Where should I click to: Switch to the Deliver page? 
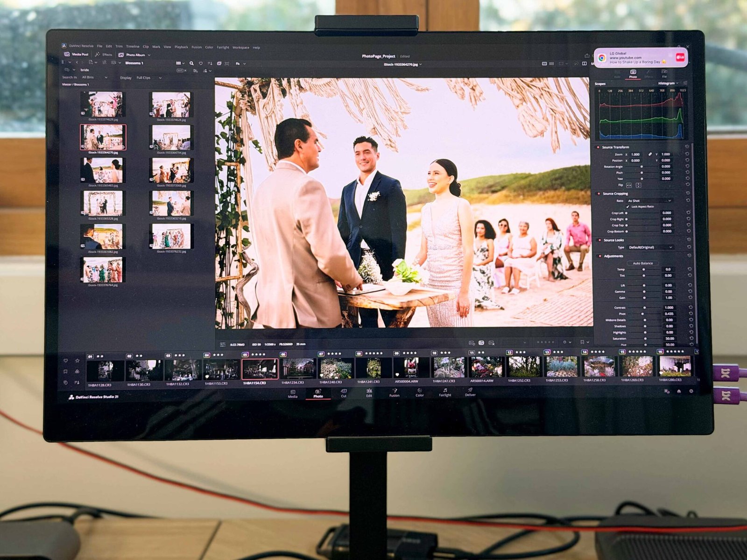470,392
